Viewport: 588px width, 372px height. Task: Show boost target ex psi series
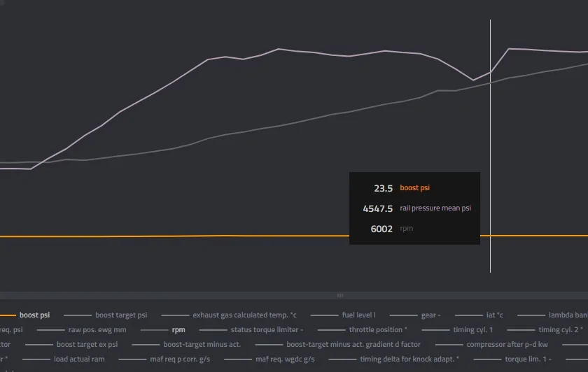87,344
